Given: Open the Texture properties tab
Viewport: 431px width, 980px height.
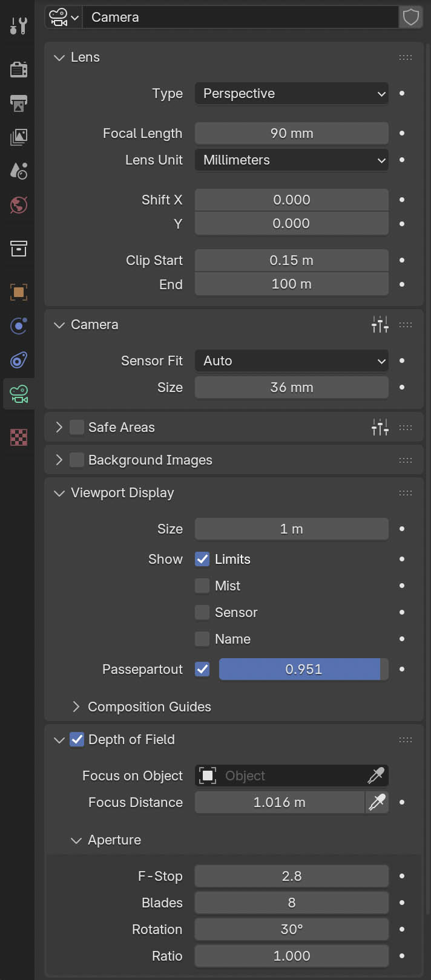Looking at the screenshot, I should 19,437.
